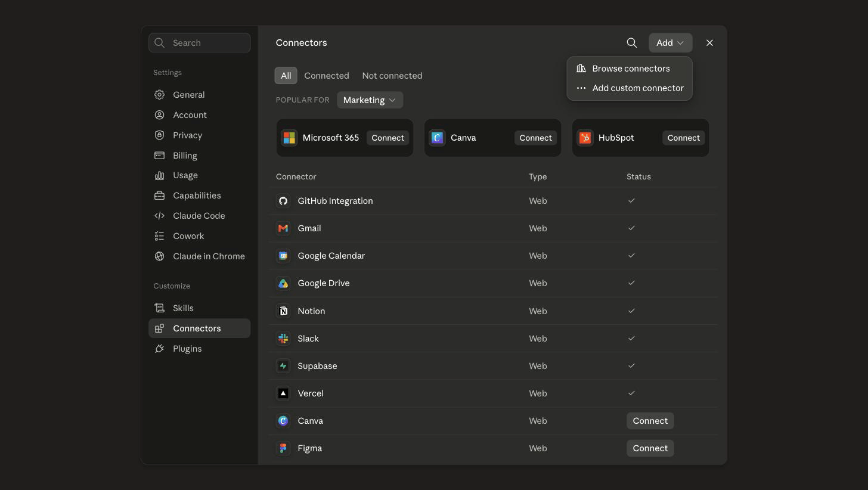868x490 pixels.
Task: Click the Gmail row's Web type
Action: pyautogui.click(x=538, y=228)
